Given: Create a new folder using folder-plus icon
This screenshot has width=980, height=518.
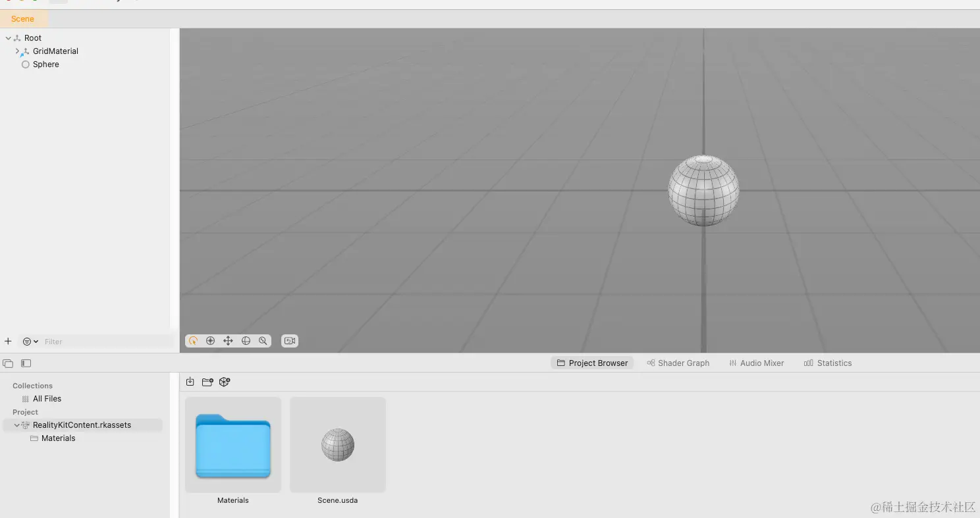Looking at the screenshot, I should [x=207, y=382].
